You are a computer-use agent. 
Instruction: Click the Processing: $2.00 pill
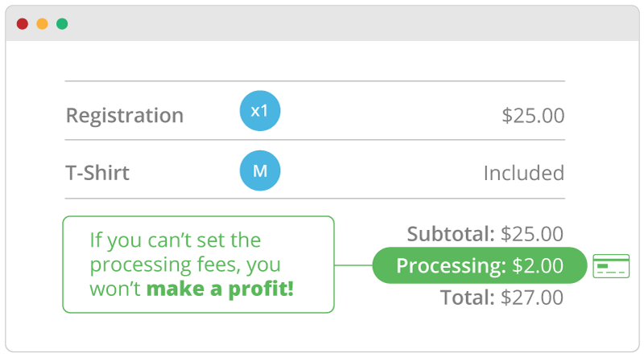[480, 265]
